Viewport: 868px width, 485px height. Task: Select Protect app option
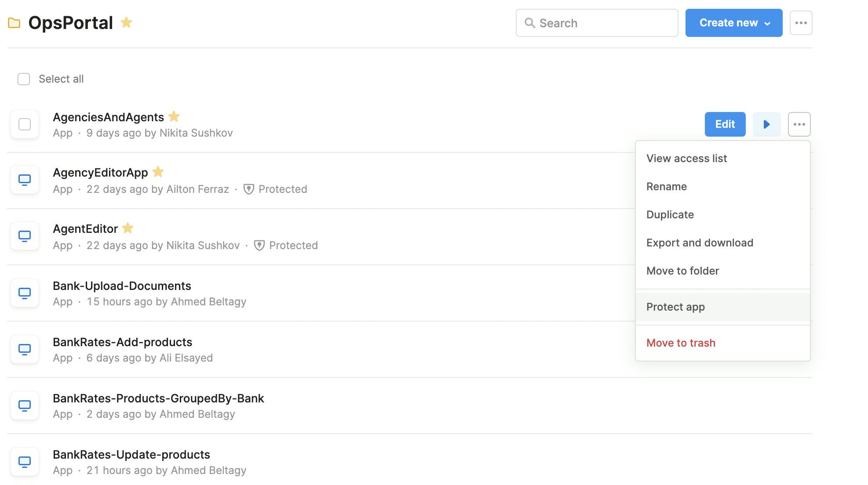[x=722, y=307]
